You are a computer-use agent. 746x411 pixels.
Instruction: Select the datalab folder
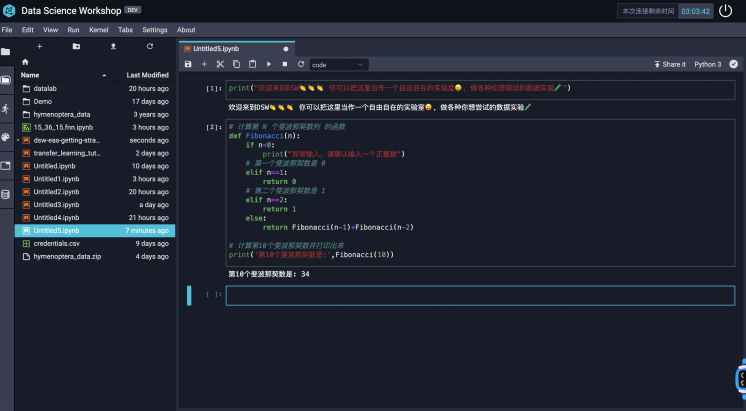(95, 88)
